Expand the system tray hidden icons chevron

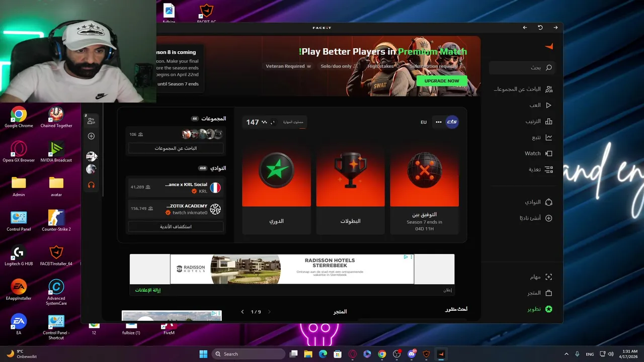pyautogui.click(x=566, y=354)
